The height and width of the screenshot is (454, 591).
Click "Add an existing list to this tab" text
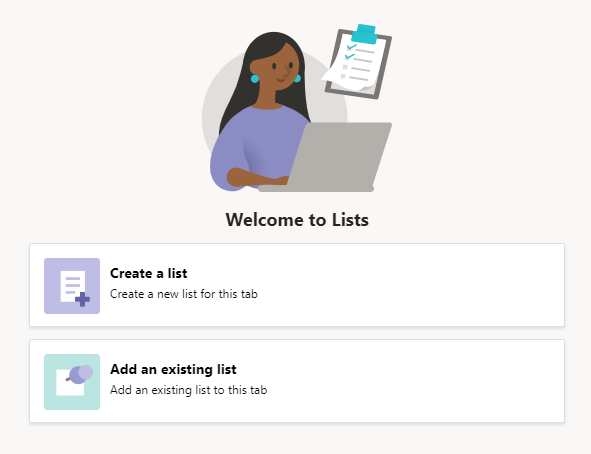(188, 390)
